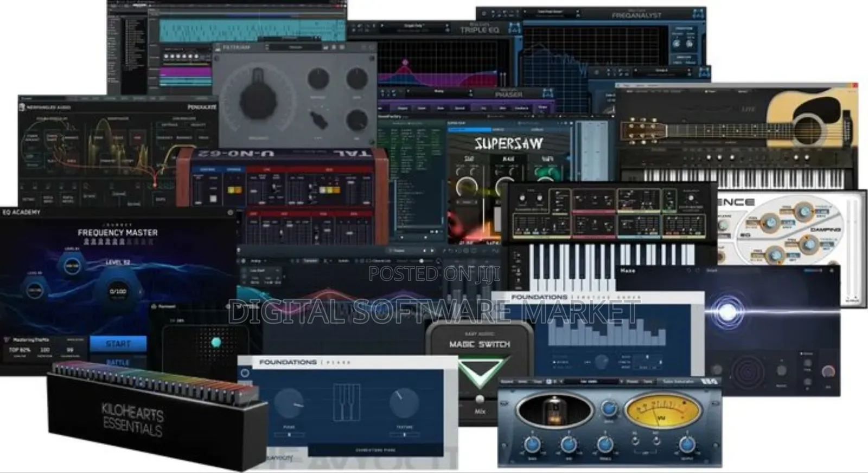Click the Magic Switch triangle button
868x473 pixels.
pos(481,372)
